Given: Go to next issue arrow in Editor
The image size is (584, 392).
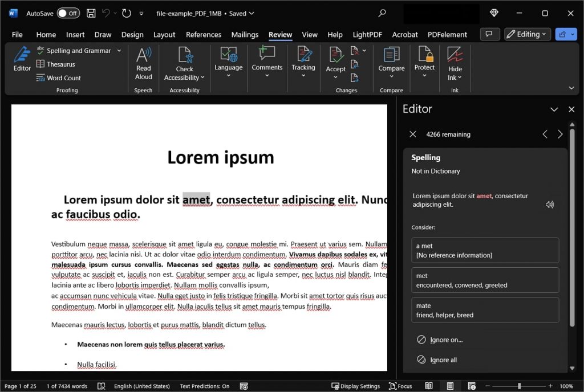Looking at the screenshot, I should click(x=560, y=134).
